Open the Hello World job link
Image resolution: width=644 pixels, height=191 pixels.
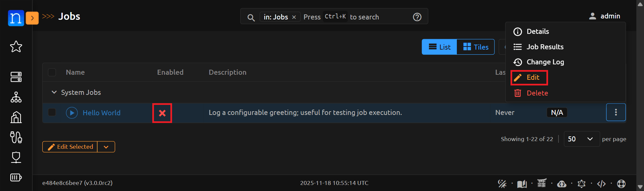[101, 113]
